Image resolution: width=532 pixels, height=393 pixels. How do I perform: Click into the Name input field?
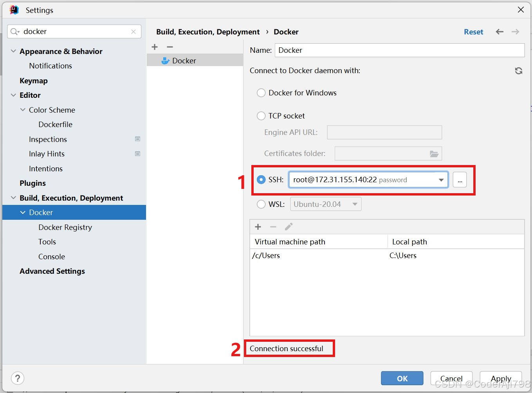[x=399, y=50]
